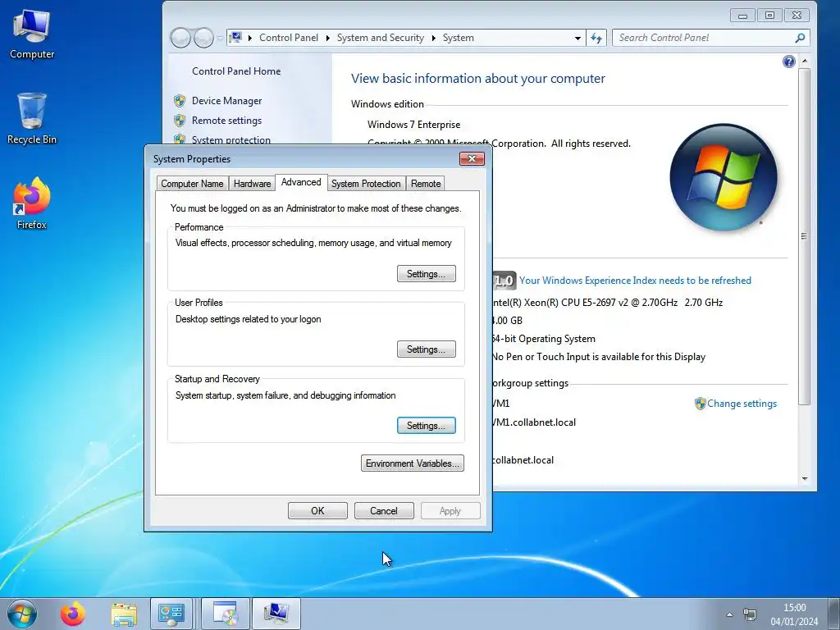Click the search magnifier icon
840x630 pixels.
tap(800, 38)
